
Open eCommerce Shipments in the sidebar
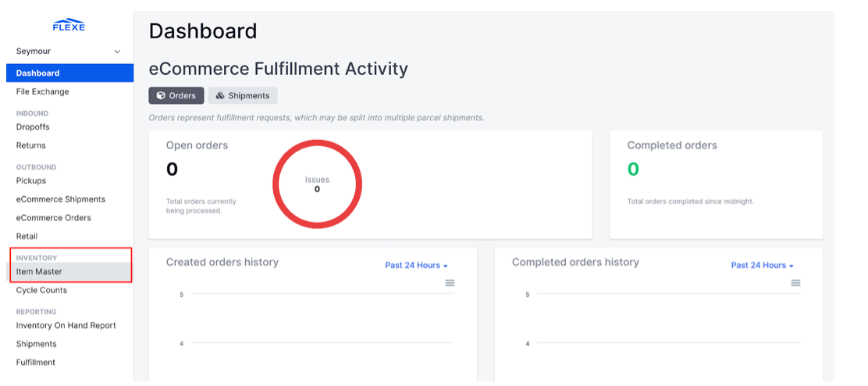(60, 199)
